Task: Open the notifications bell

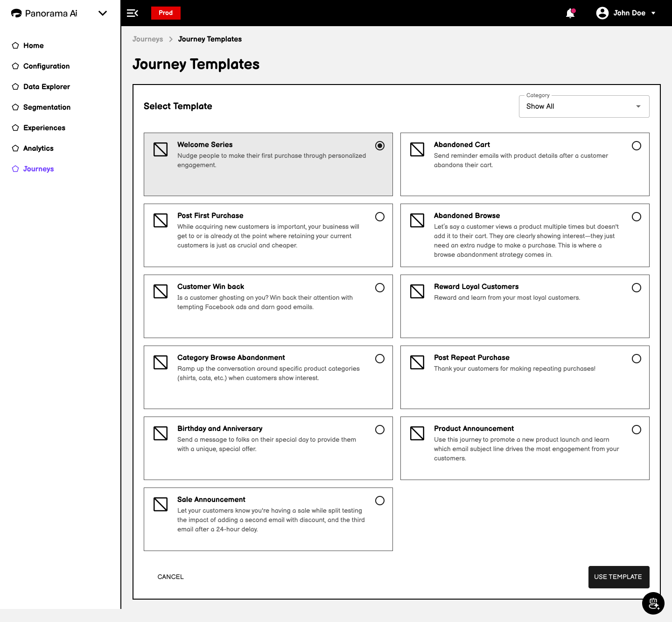Action: [x=570, y=13]
